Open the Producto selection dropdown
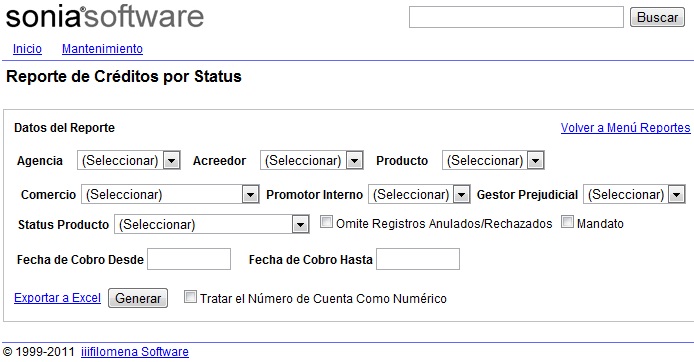This screenshot has width=694, height=362. coord(493,160)
